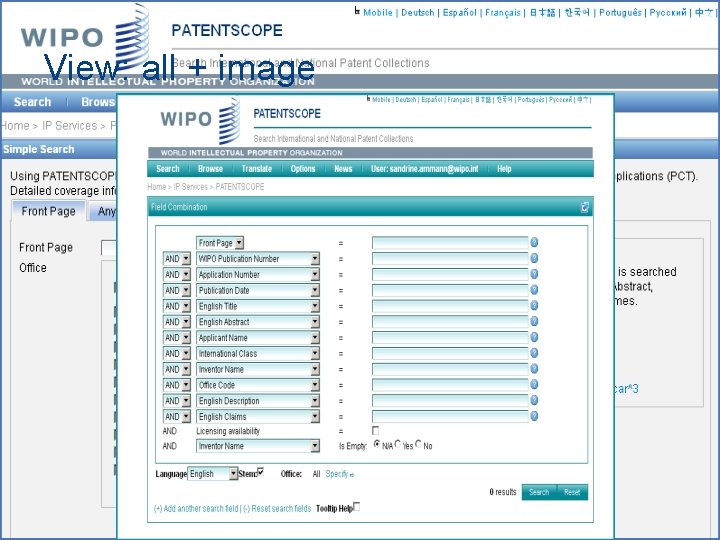This screenshot has width=720, height=540.
Task: Click help icon for Applicant Name row
Action: pos(534,337)
